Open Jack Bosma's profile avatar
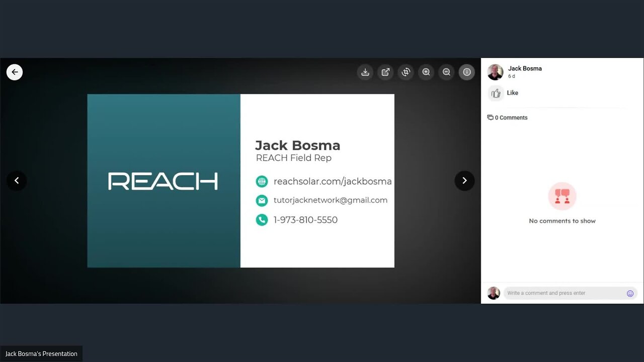Screen dimensions: 644x362 click(x=495, y=72)
